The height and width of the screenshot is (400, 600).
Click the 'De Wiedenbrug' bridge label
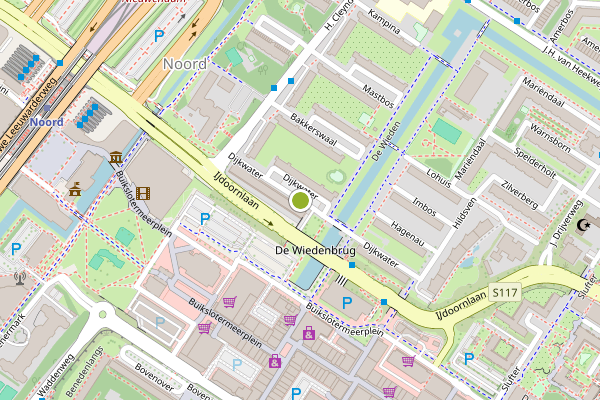[315, 250]
